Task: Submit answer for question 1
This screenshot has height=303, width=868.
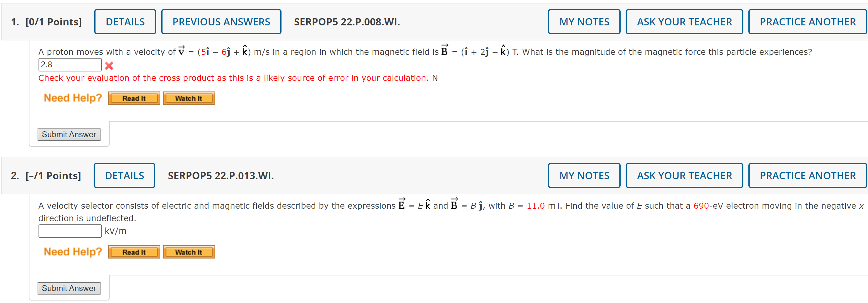Action: coord(69,134)
